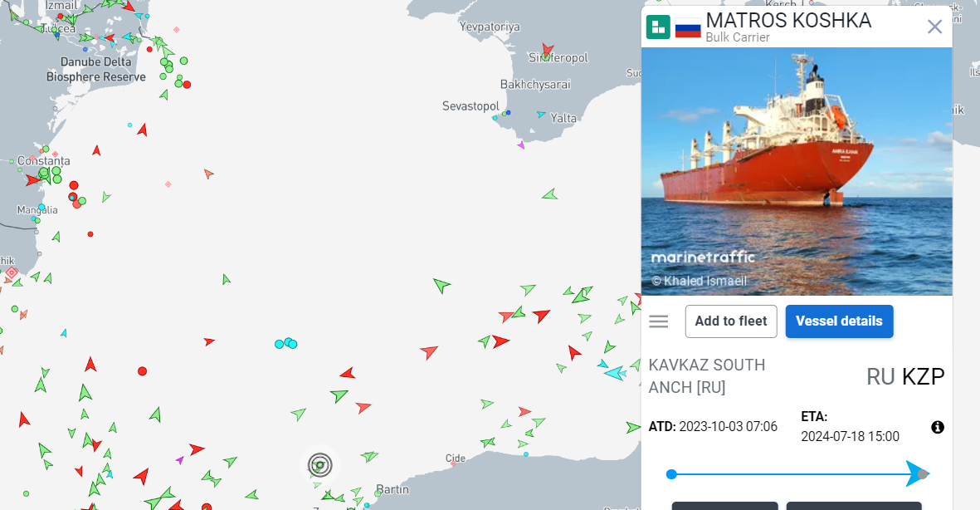Screen dimensions: 980x510
Task: Click the gray destination dot ending the voyage line
Action: click(924, 474)
